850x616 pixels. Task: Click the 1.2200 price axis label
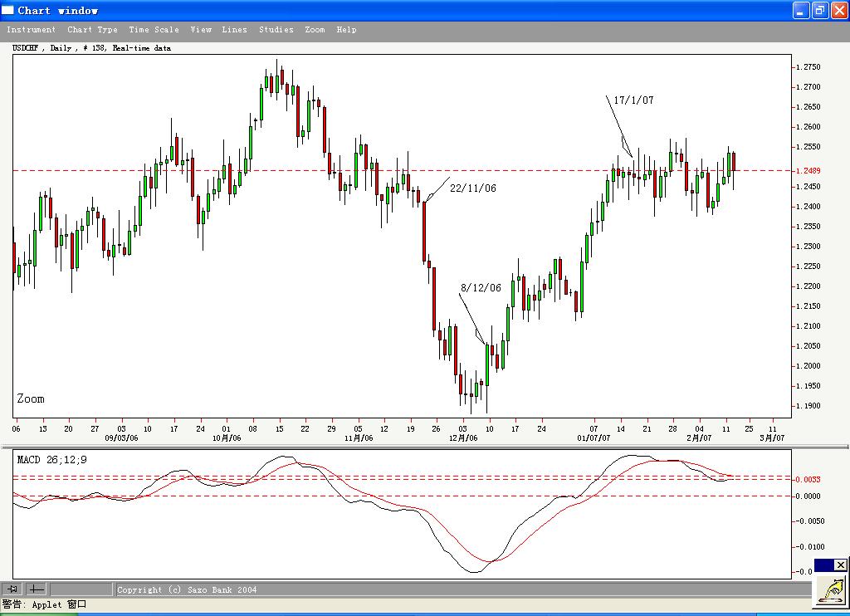808,286
